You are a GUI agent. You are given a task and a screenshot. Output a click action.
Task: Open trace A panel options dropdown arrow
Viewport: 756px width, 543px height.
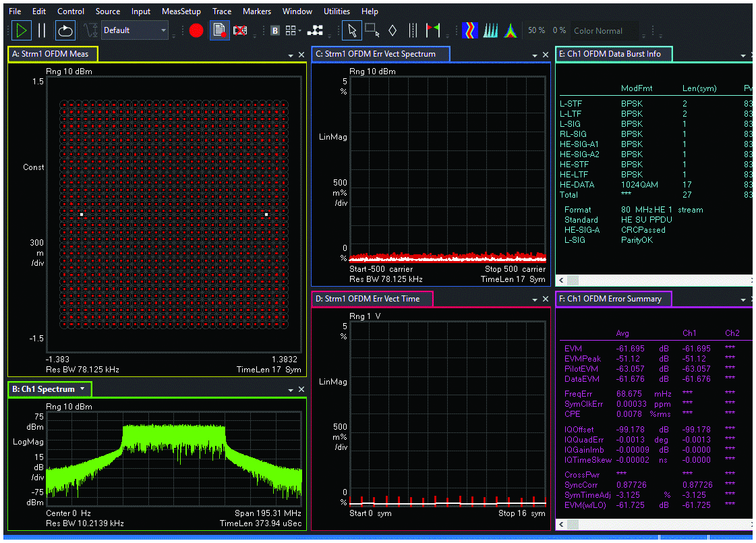click(x=290, y=55)
